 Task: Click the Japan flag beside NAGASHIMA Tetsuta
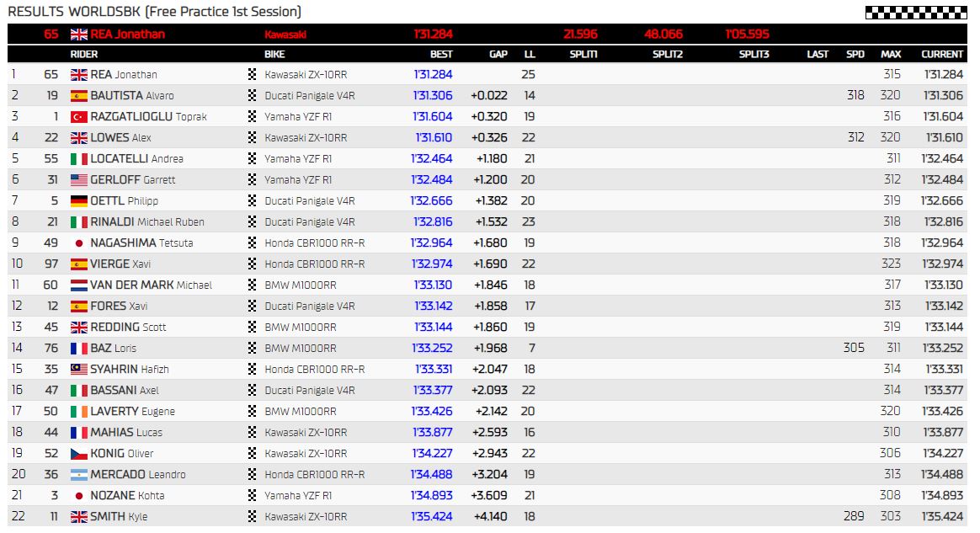pyautogui.click(x=79, y=243)
